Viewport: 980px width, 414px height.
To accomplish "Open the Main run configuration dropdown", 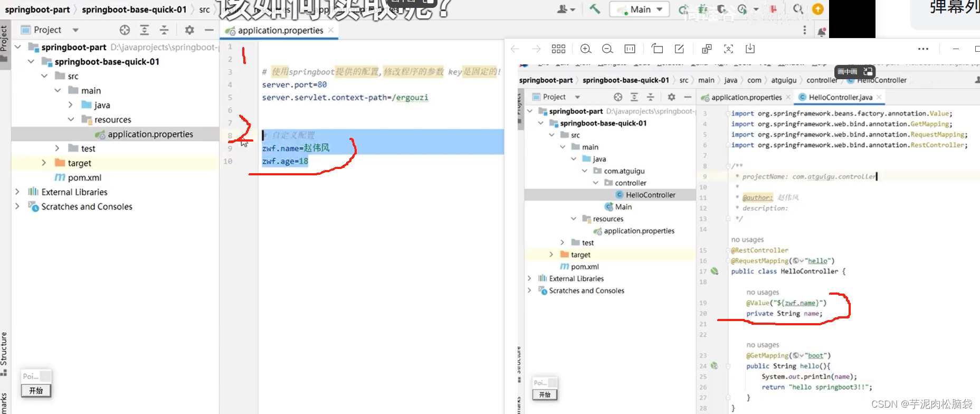I will click(640, 10).
